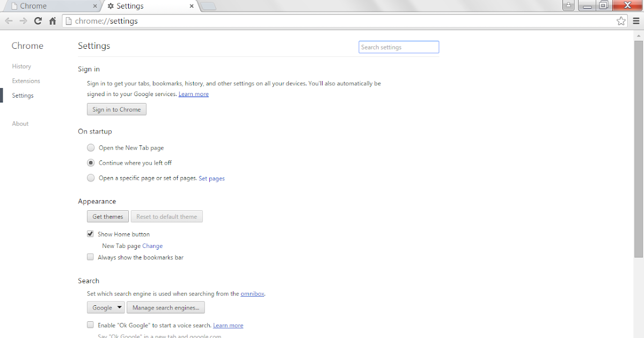
Task: Click the Appearance section heading
Action: pyautogui.click(x=97, y=201)
